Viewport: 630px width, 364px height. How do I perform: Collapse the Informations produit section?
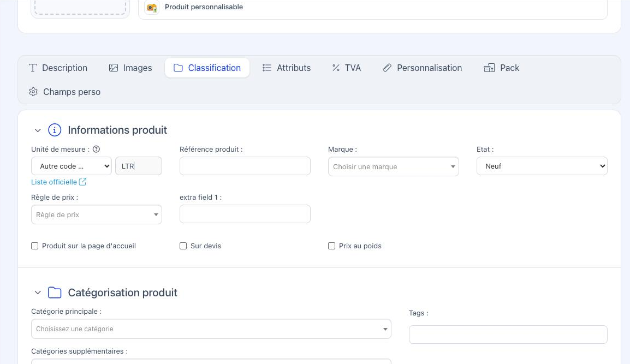pos(38,130)
